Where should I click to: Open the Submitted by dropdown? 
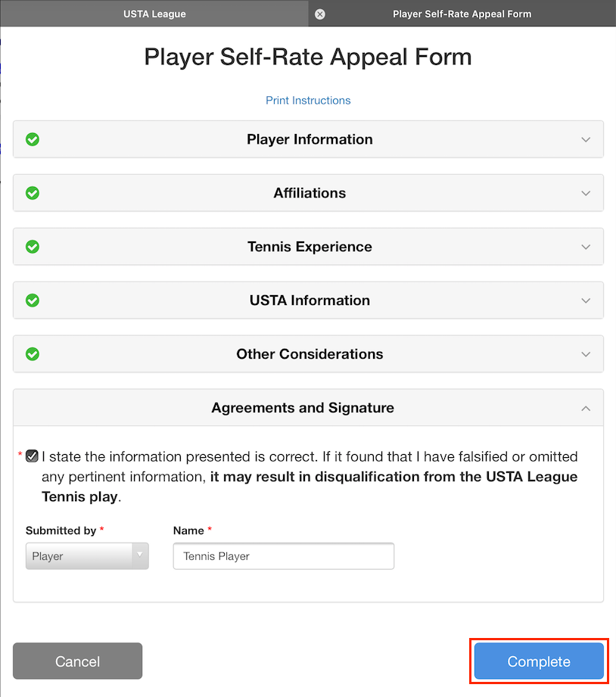click(87, 556)
